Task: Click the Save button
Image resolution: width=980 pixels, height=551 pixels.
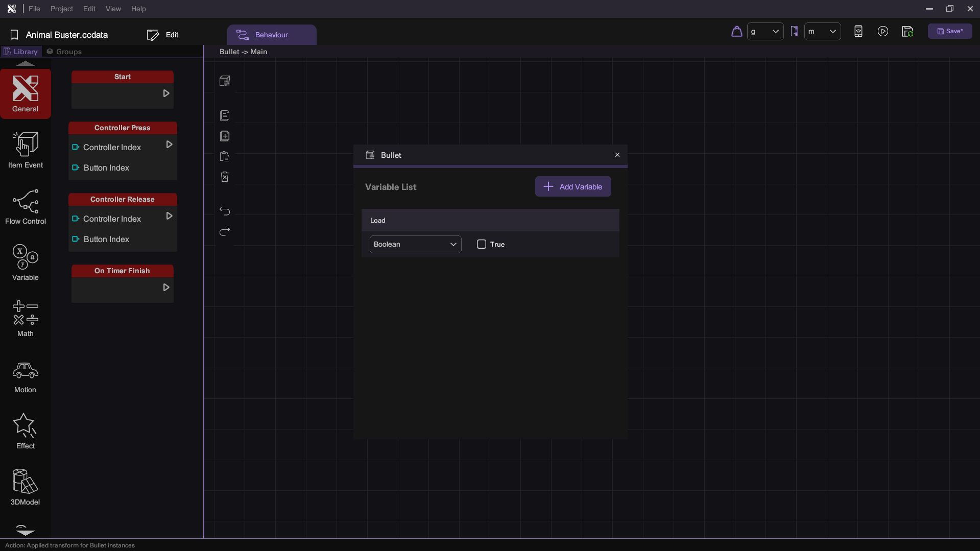Action: tap(949, 31)
